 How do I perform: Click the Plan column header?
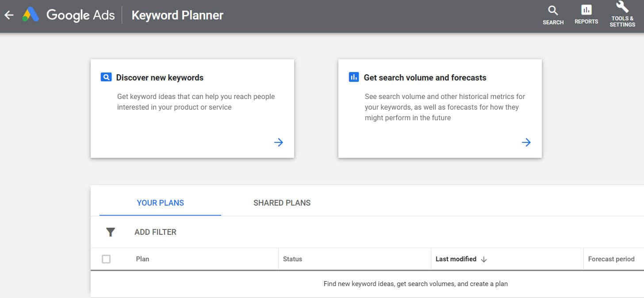point(142,259)
